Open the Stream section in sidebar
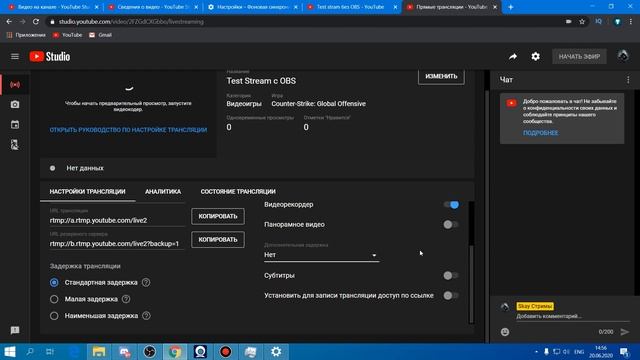640x360 pixels. tap(15, 84)
